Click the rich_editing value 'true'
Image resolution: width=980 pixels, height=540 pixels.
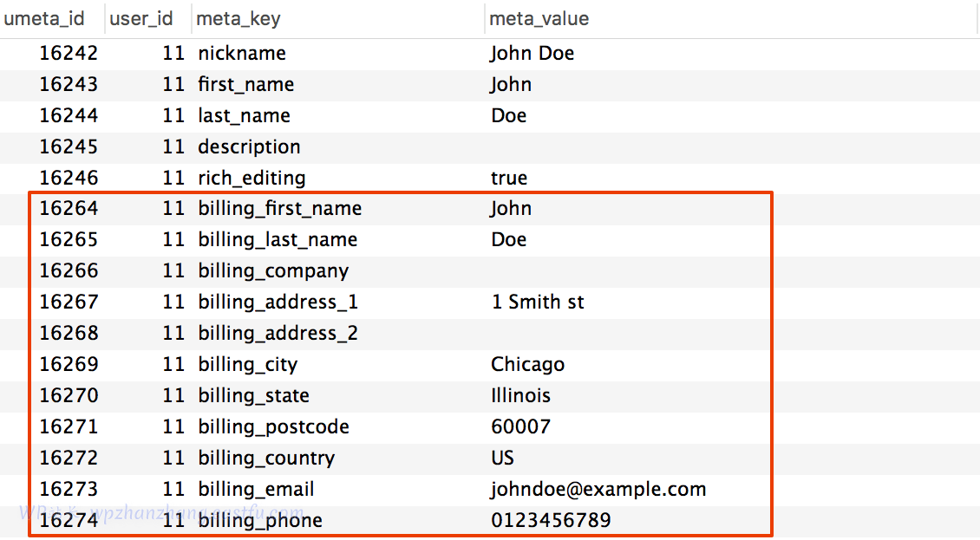click(x=508, y=179)
